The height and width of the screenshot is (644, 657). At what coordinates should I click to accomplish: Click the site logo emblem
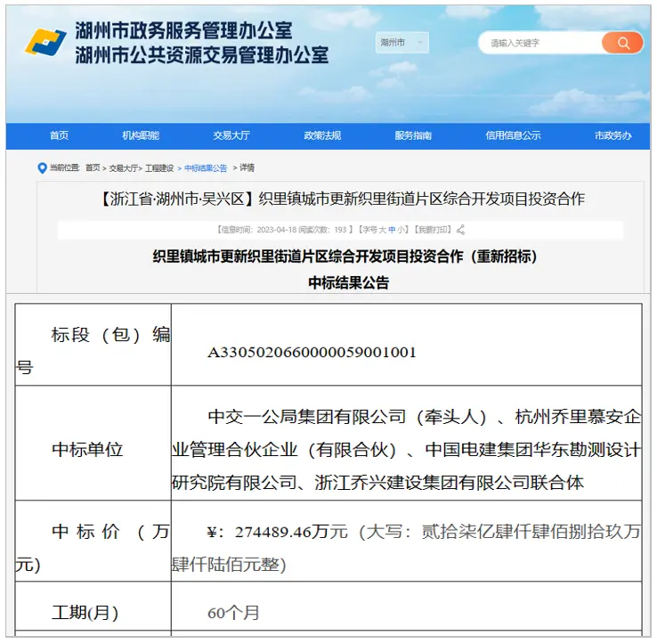coord(45,43)
